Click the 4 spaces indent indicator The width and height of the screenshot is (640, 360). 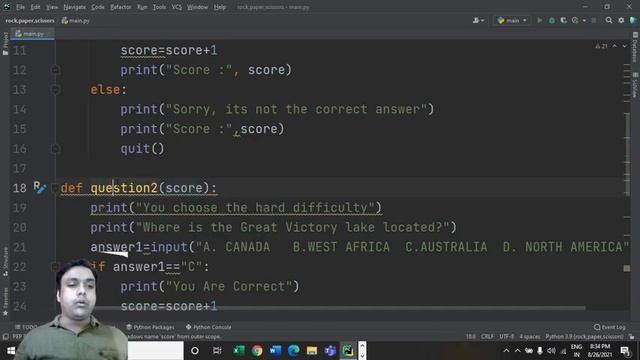pyautogui.click(x=530, y=337)
